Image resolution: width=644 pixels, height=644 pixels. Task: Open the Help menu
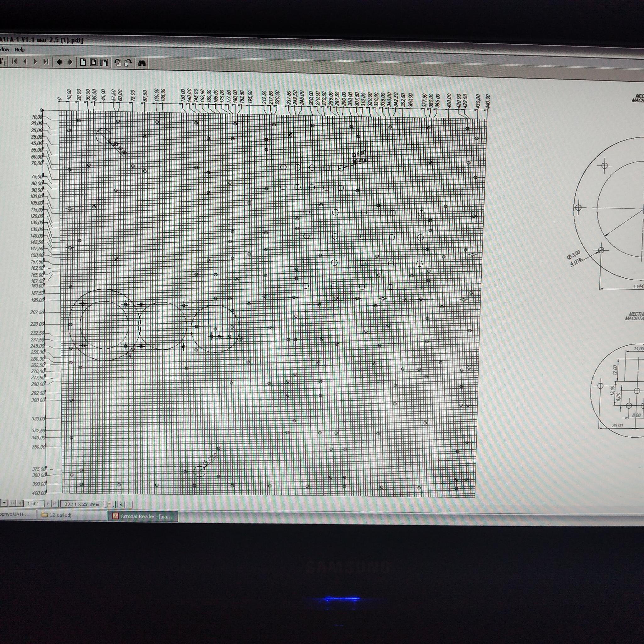coord(19,50)
